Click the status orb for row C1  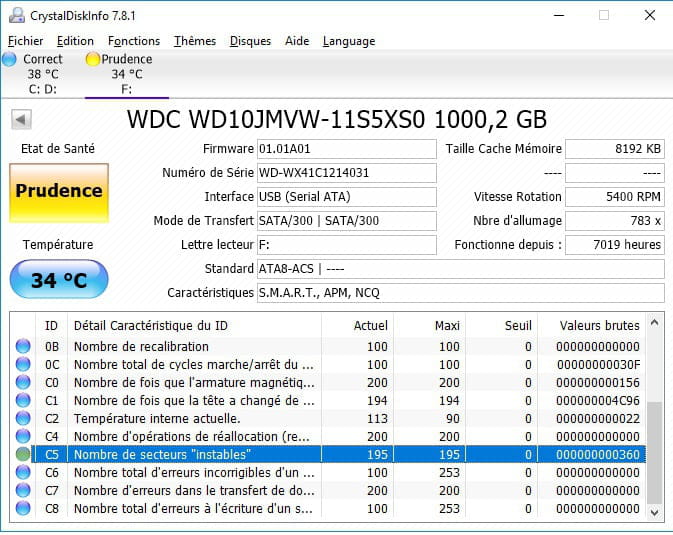pos(23,400)
